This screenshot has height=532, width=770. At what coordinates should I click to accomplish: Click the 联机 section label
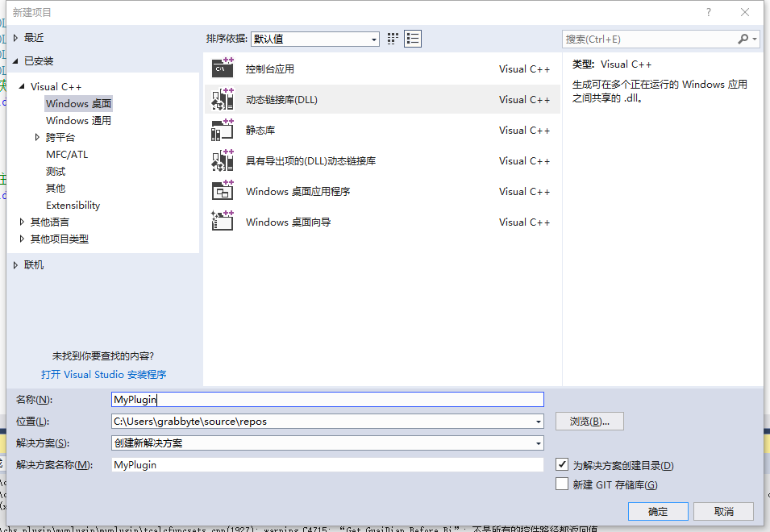pos(34,265)
